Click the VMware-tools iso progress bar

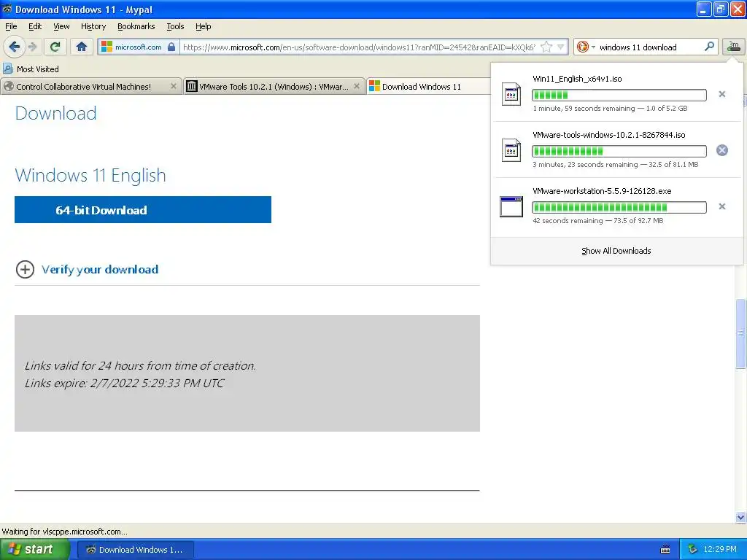point(619,151)
